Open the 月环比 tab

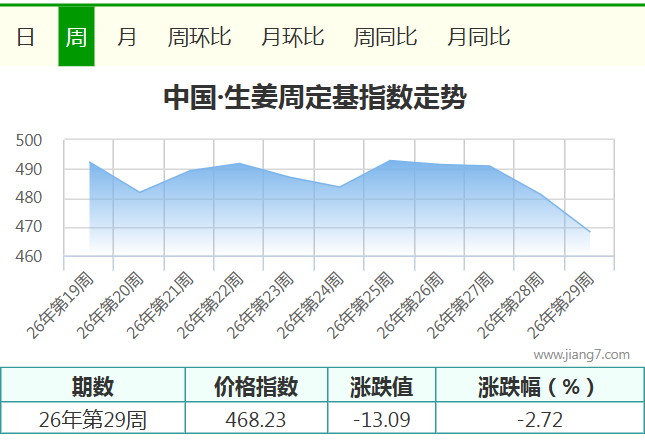pos(292,37)
